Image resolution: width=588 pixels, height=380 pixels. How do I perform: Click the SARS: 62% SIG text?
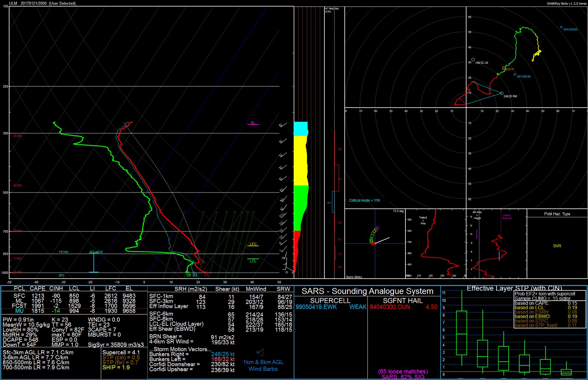pos(403,377)
